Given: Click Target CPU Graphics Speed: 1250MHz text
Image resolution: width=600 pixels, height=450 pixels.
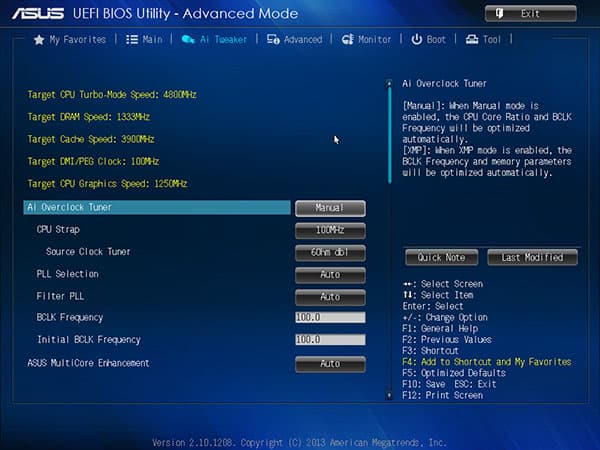Looking at the screenshot, I should click(x=107, y=184).
